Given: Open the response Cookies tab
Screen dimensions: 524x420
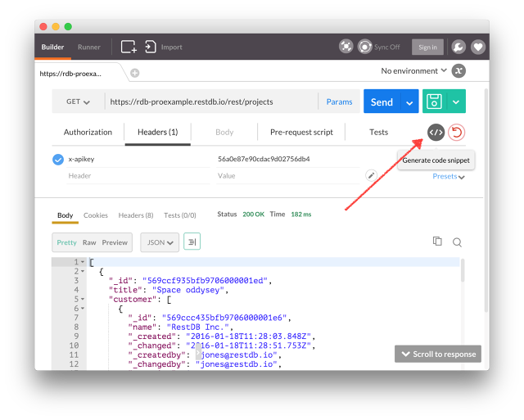Looking at the screenshot, I should pyautogui.click(x=96, y=215).
